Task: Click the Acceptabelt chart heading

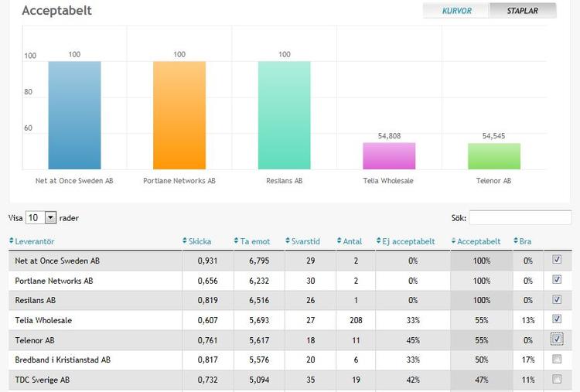Action: click(x=56, y=10)
